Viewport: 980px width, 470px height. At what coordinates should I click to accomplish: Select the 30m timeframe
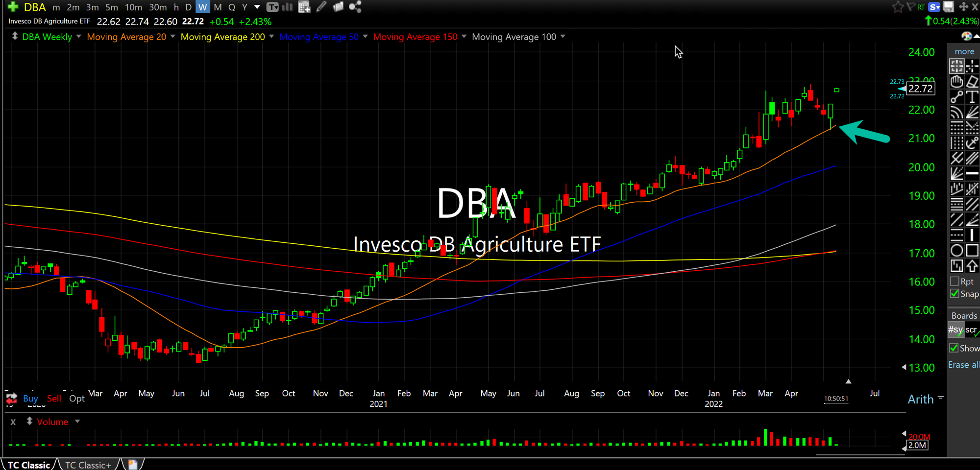click(x=158, y=7)
